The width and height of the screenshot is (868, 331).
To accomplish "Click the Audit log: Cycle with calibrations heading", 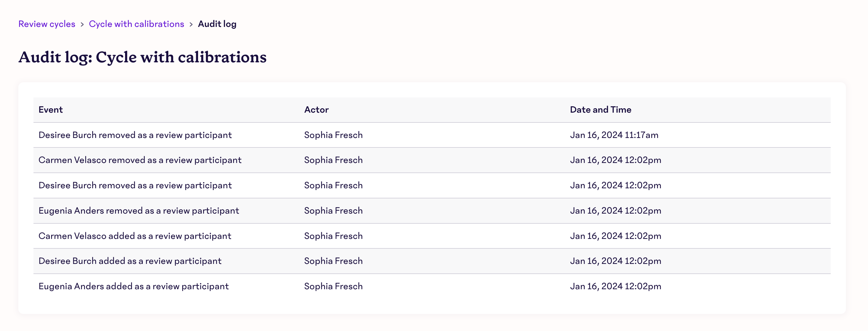I will click(x=142, y=57).
